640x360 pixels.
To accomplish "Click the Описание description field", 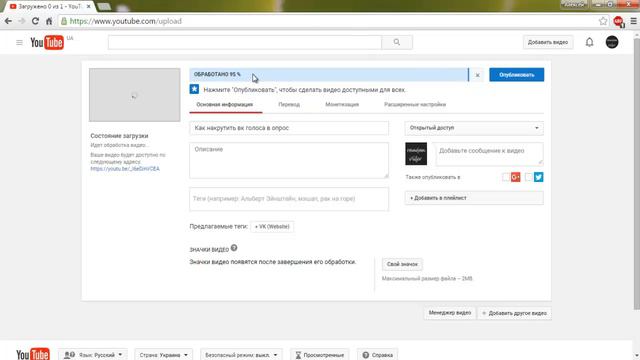I will (x=289, y=160).
